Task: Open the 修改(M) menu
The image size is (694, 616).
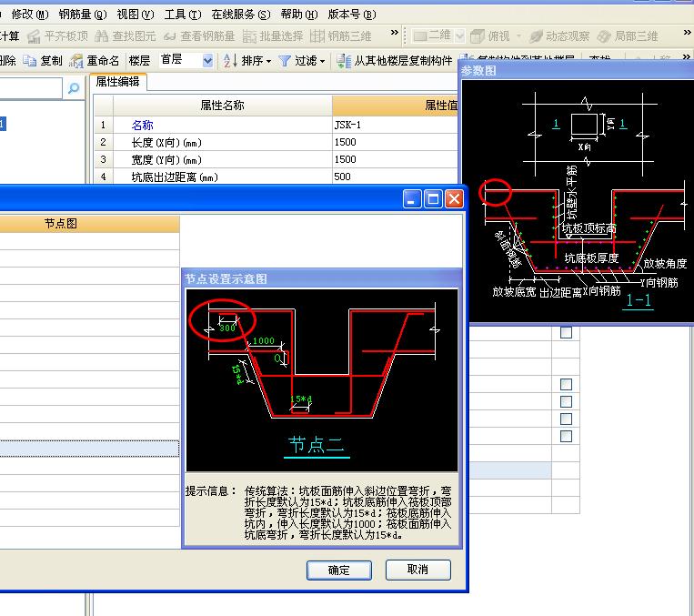Action: coord(30,15)
